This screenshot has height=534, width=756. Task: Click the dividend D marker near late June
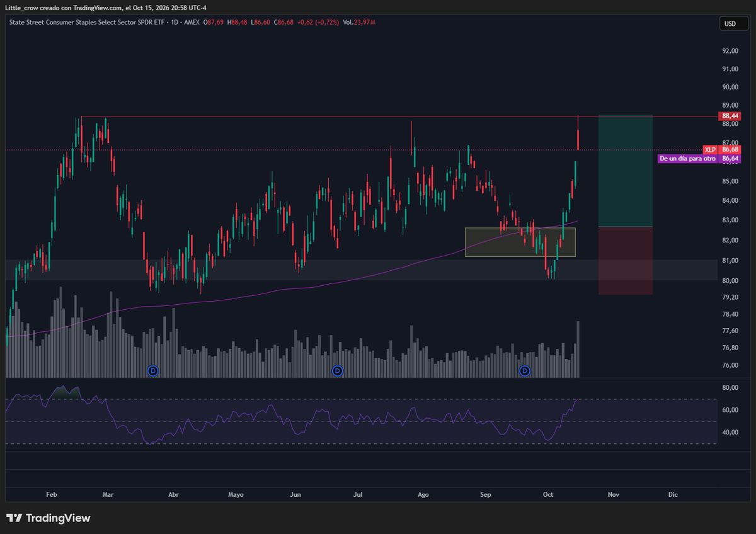[x=338, y=371]
